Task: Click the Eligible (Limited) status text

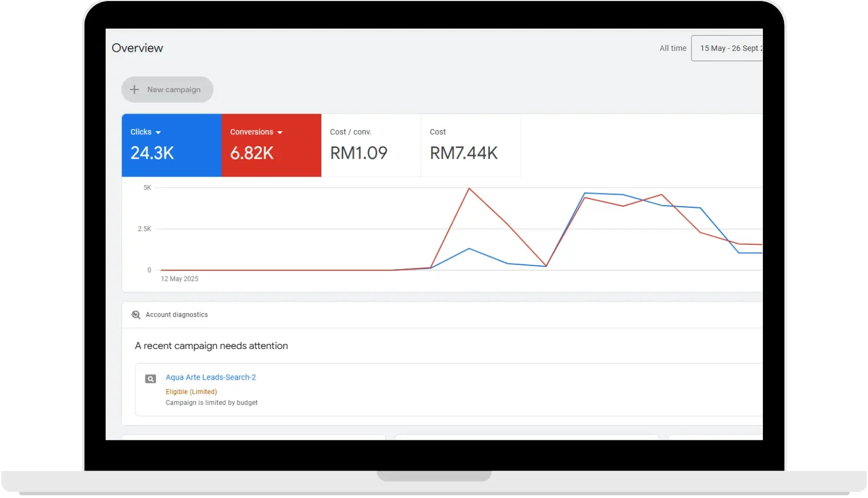Action: pyautogui.click(x=191, y=391)
